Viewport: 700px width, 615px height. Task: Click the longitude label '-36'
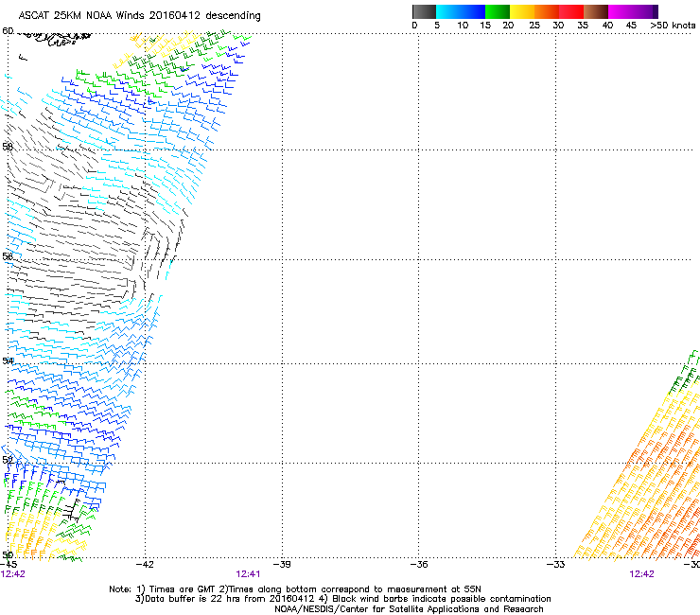click(419, 565)
